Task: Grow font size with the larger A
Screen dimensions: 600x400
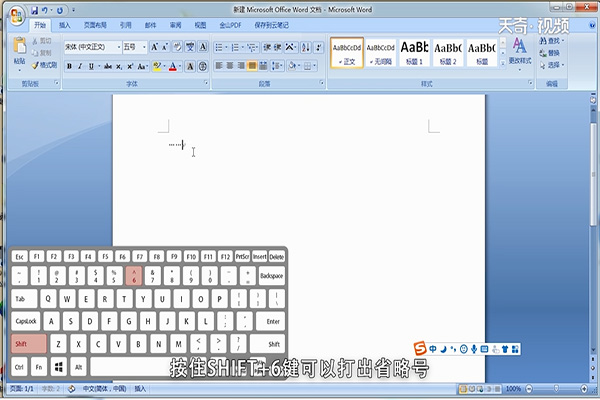Action: [154, 47]
